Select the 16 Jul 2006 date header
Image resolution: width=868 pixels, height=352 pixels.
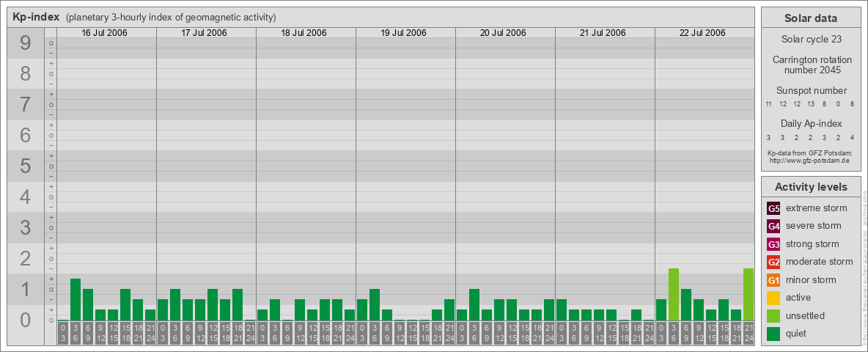[x=105, y=33]
